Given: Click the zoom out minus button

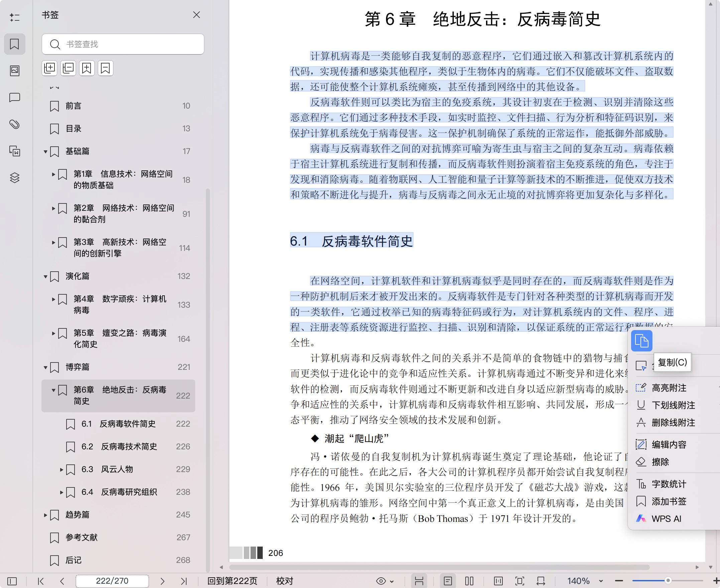Looking at the screenshot, I should [619, 581].
